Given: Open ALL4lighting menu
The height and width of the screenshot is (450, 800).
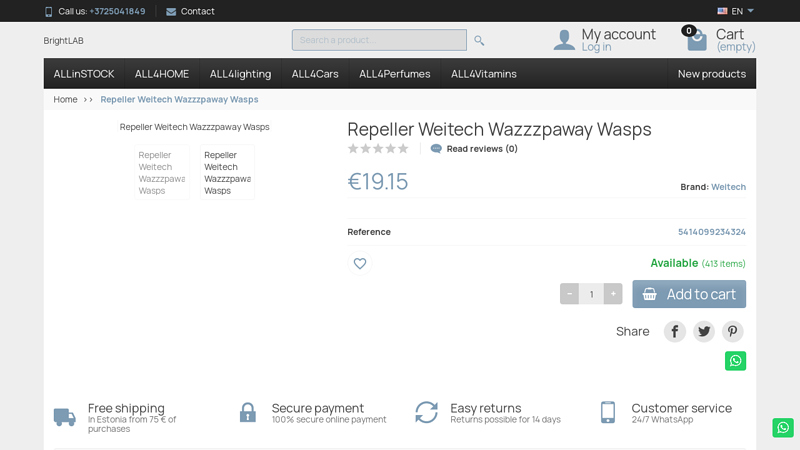Looking at the screenshot, I should (x=240, y=74).
